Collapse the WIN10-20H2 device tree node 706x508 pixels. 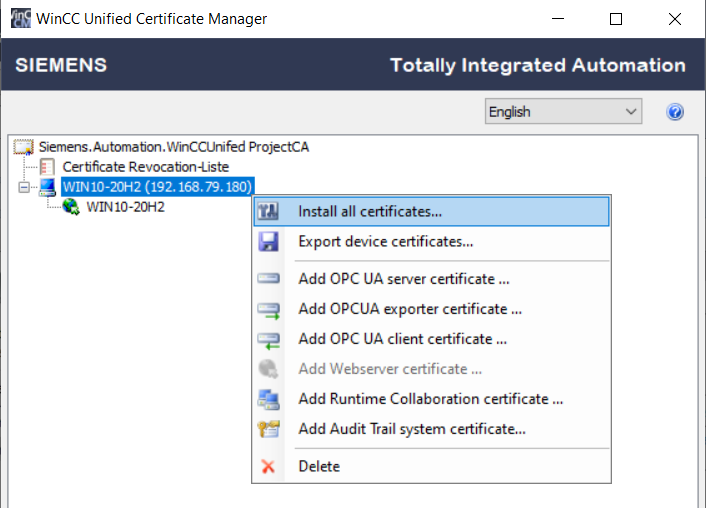[x=24, y=187]
